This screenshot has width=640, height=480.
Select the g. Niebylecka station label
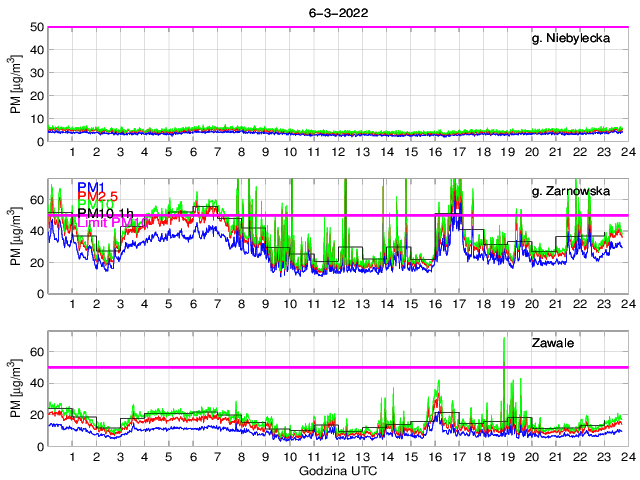576,39
